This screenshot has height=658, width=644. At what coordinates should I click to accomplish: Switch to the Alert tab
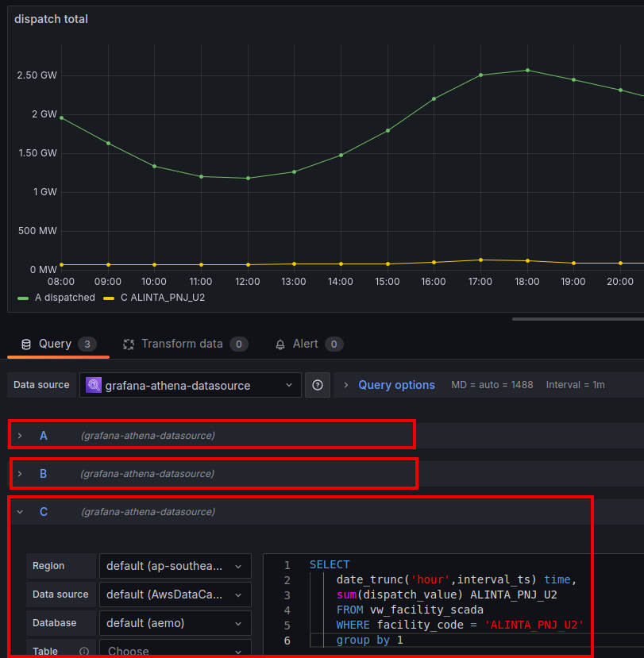[x=309, y=344]
